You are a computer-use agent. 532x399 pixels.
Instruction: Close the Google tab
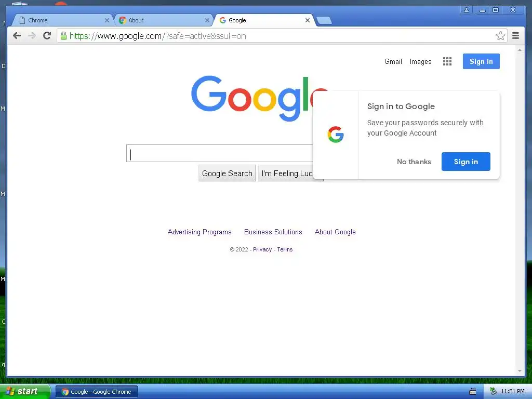tap(308, 20)
